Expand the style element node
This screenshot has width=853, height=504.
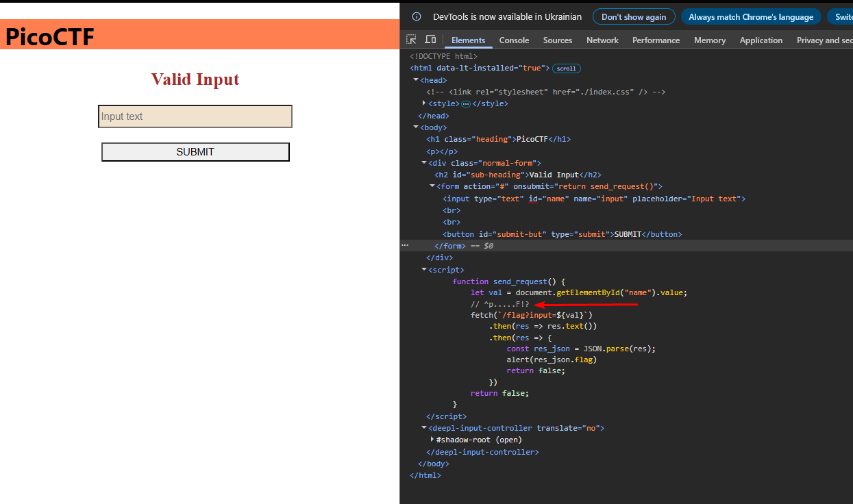[425, 103]
